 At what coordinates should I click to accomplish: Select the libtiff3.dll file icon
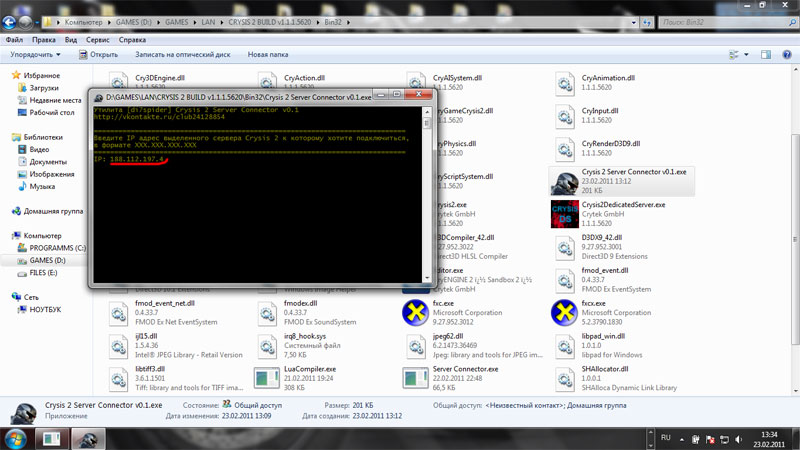click(118, 379)
